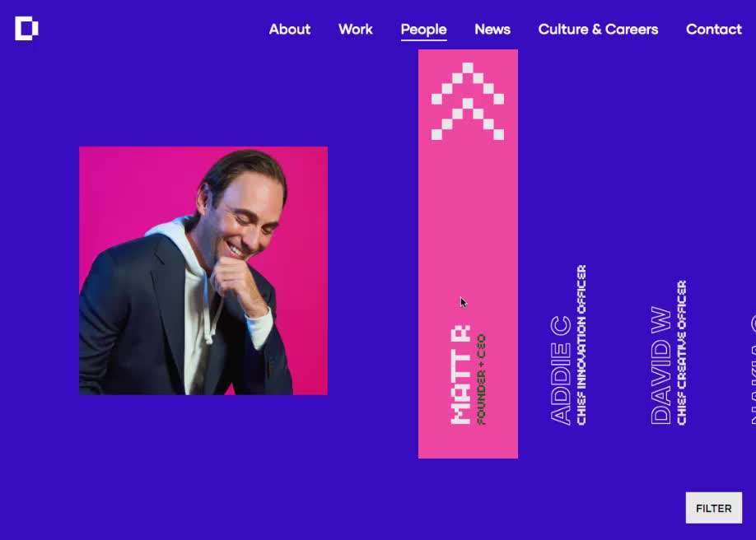Select the People navigation tab
The image size is (756, 540).
click(424, 30)
